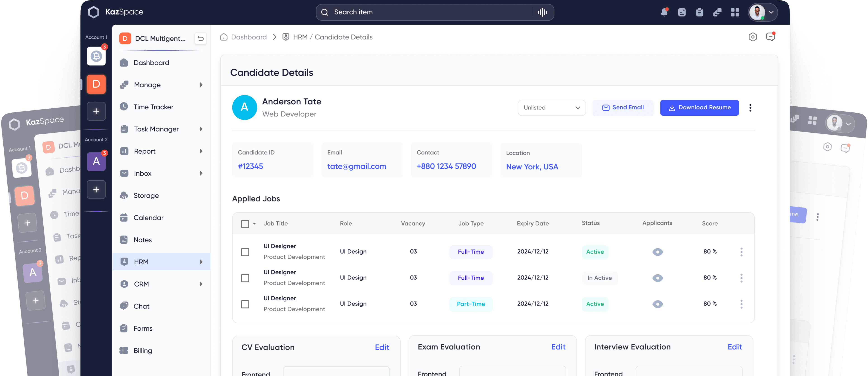This screenshot has width=868, height=376.
Task: Expand the Report submenu arrow
Action: [x=201, y=152]
